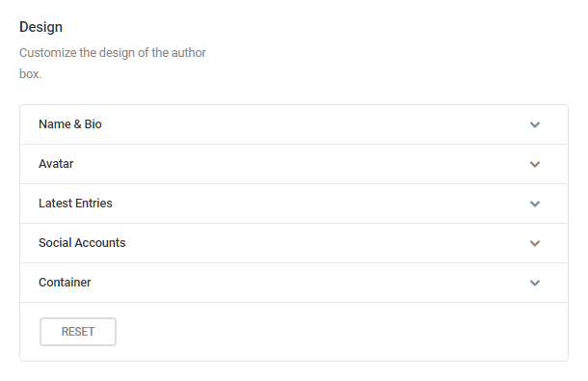588x381 pixels.
Task: Click the chevron arrow beside Name & Bio
Action: pyautogui.click(x=535, y=124)
